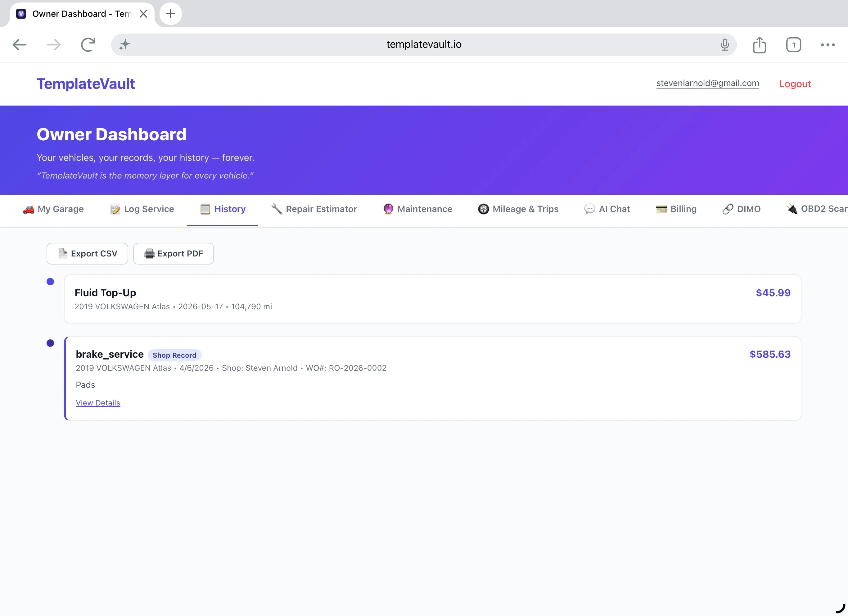
Task: Go back with the browser back arrow
Action: 20,45
